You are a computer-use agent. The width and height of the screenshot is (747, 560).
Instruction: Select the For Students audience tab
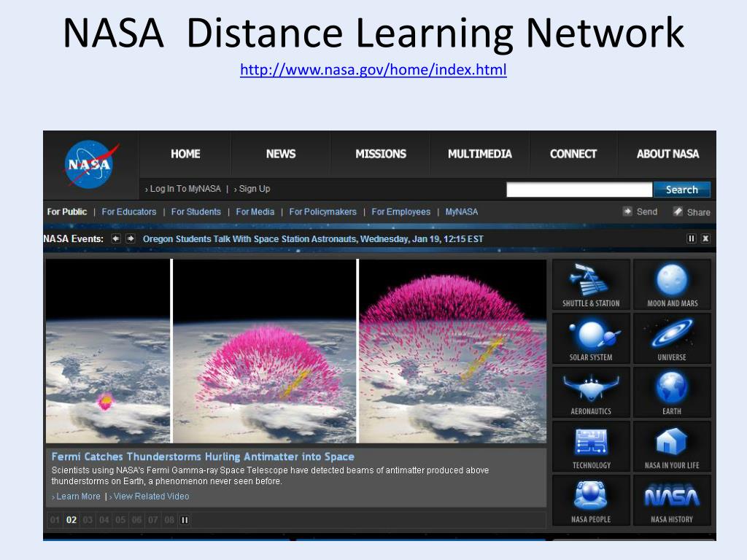(196, 212)
